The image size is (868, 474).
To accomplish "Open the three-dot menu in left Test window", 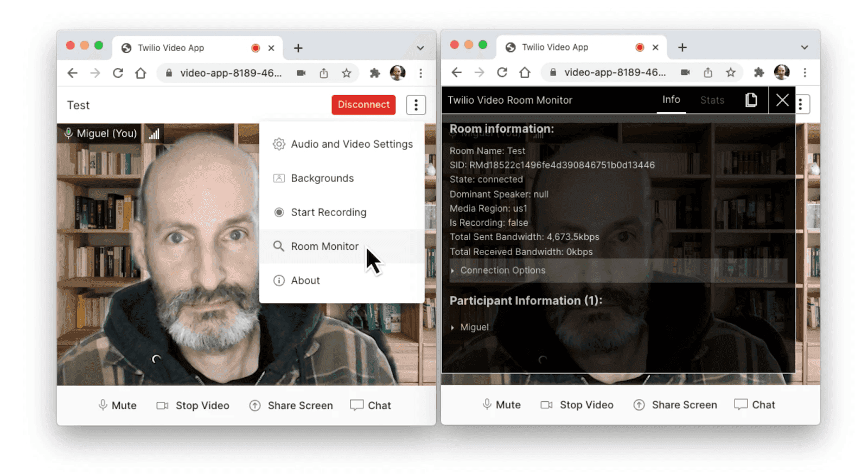I will point(416,105).
